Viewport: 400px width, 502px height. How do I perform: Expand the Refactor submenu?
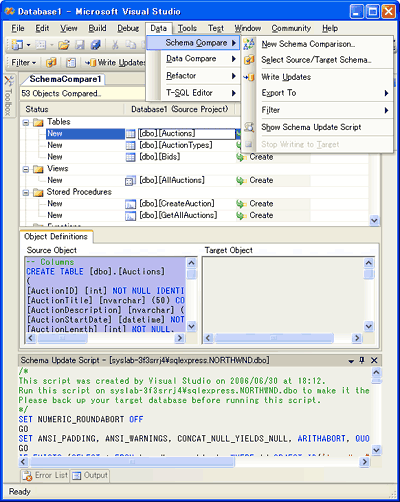pyautogui.click(x=193, y=76)
